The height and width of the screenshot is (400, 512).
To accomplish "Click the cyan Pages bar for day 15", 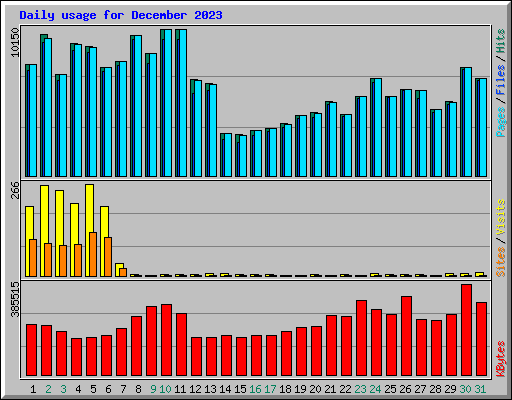I will click(243, 156).
